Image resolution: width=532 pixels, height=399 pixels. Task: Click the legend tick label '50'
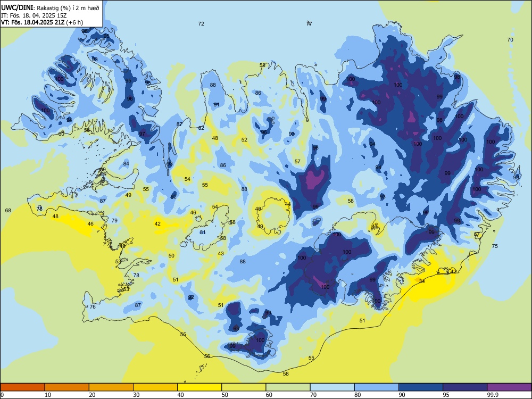coord(225,395)
